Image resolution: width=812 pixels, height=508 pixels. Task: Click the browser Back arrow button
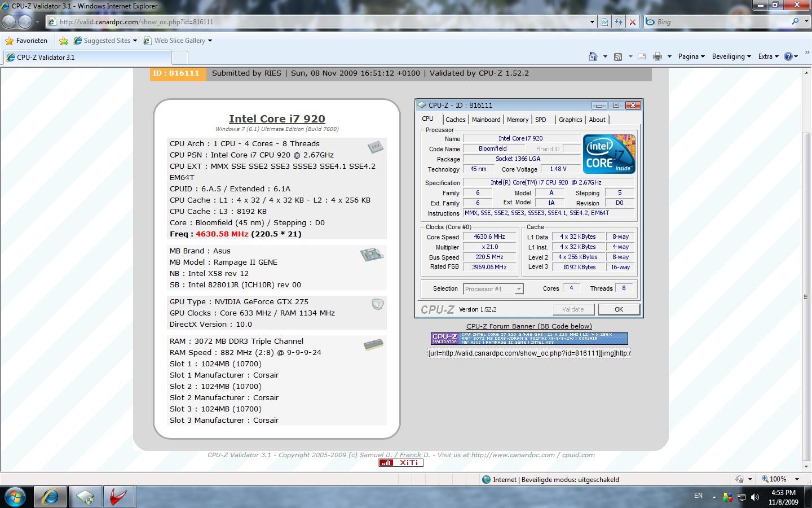[x=8, y=21]
